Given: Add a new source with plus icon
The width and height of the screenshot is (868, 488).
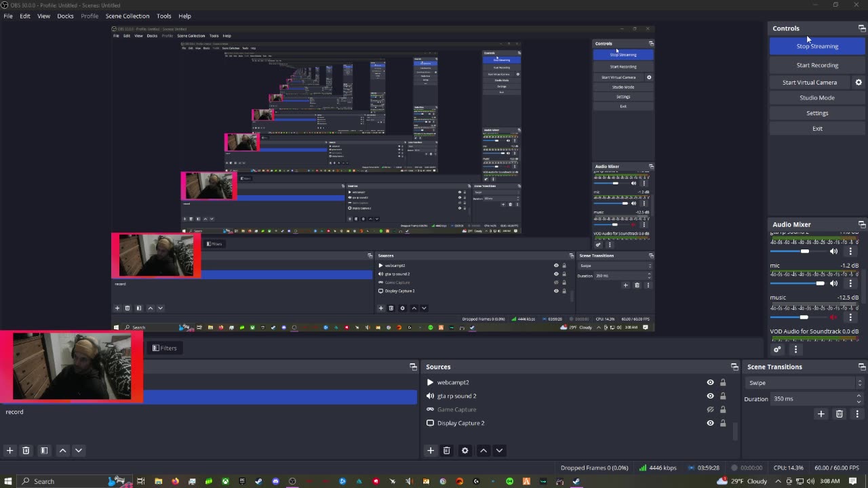Looking at the screenshot, I should (431, 451).
